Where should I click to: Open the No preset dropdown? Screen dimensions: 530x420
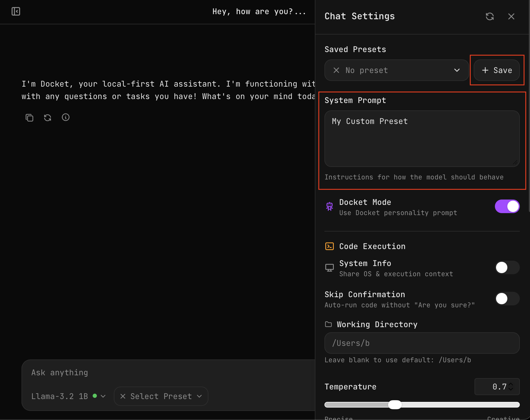(396, 70)
